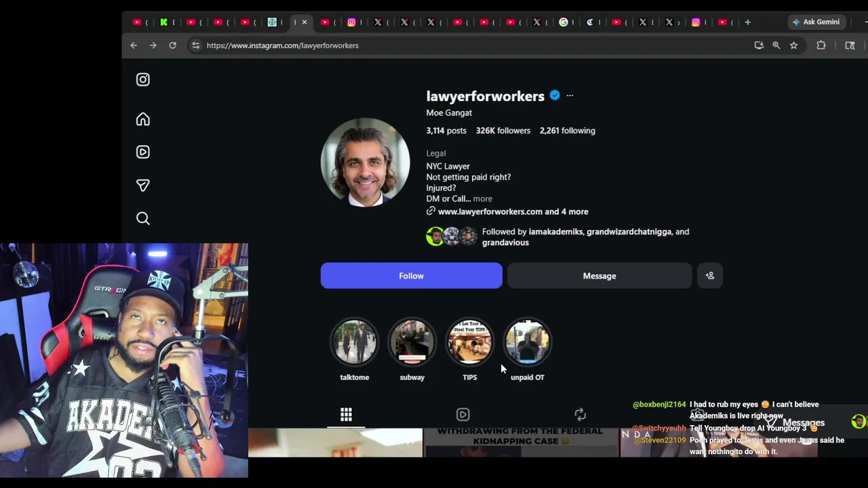Click the address bar URL
Image resolution: width=868 pixels, height=488 pixels.
coord(283,45)
